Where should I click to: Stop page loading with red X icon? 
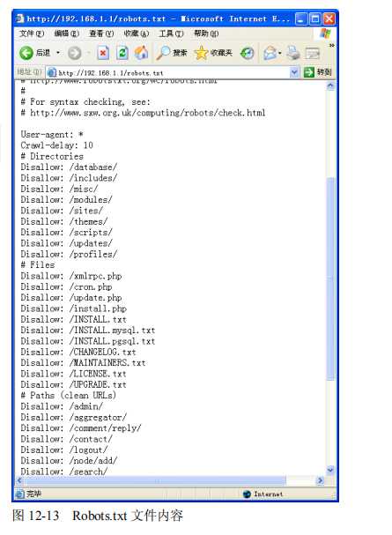point(103,53)
